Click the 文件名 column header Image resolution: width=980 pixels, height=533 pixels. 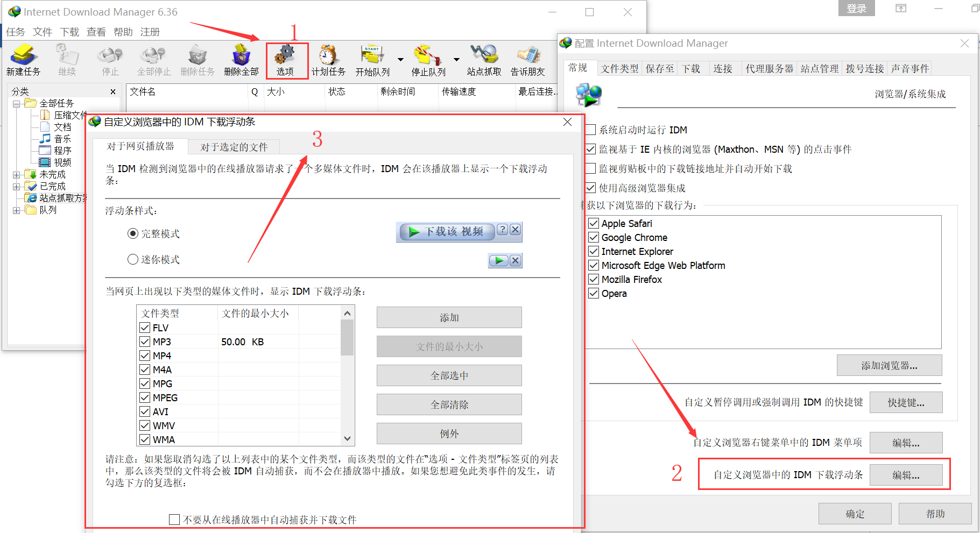click(x=187, y=92)
